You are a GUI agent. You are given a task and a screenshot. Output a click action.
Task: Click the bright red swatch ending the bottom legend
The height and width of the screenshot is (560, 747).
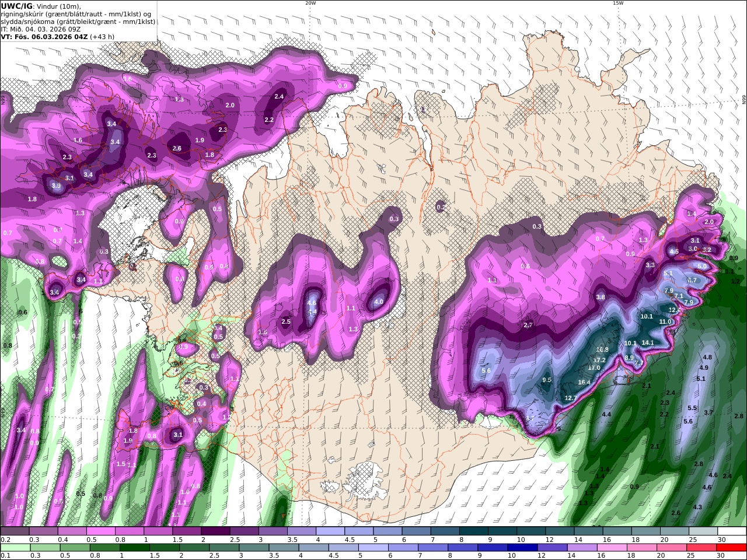tap(731, 548)
